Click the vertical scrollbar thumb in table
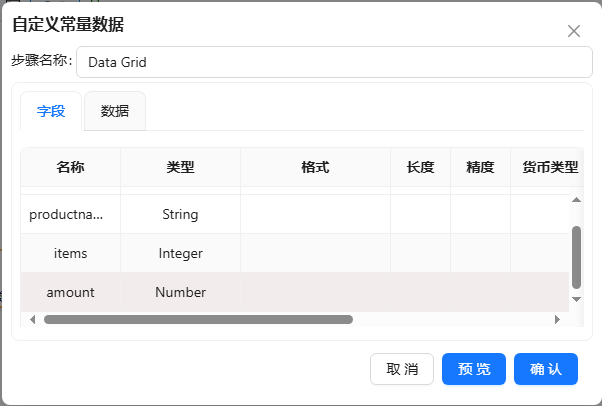Screen dimensions: 602x406 coord(576,257)
